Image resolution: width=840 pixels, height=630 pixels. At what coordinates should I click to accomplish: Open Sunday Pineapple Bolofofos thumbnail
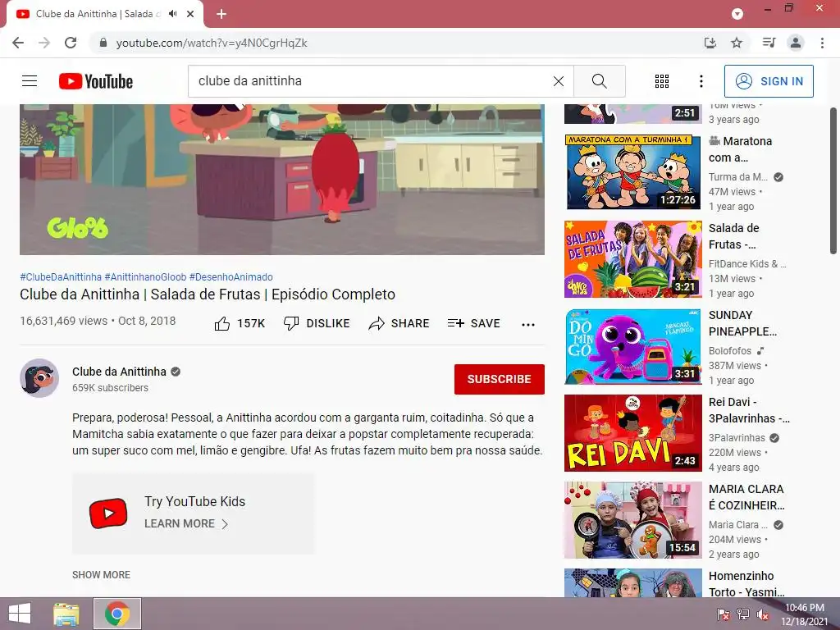pyautogui.click(x=633, y=346)
